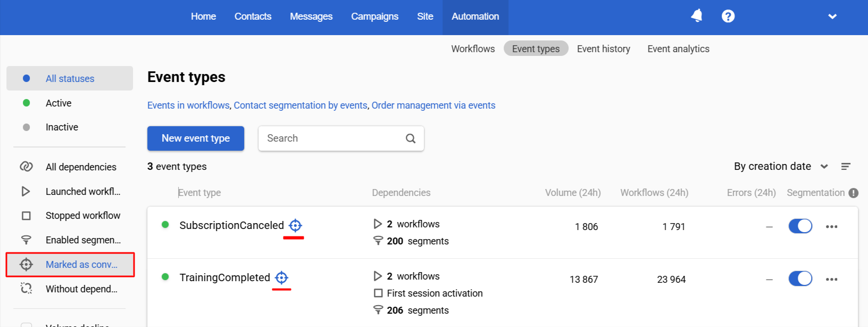Viewport: 868px width, 327px height.
Task: Open the help question mark icon
Action: pos(728,16)
